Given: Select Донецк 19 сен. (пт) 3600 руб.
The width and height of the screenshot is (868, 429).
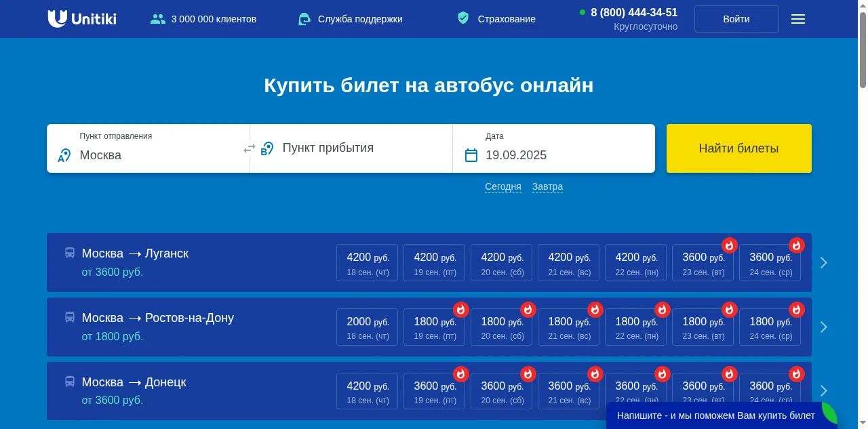Looking at the screenshot, I should coord(435,391).
